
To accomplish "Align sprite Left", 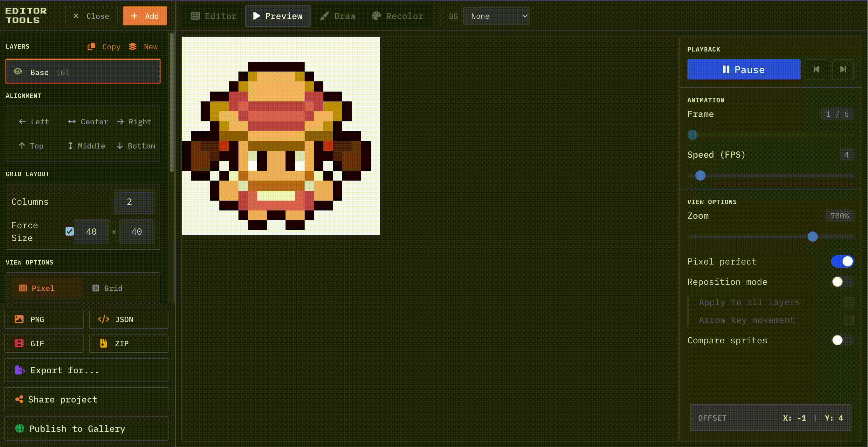I will click(34, 121).
